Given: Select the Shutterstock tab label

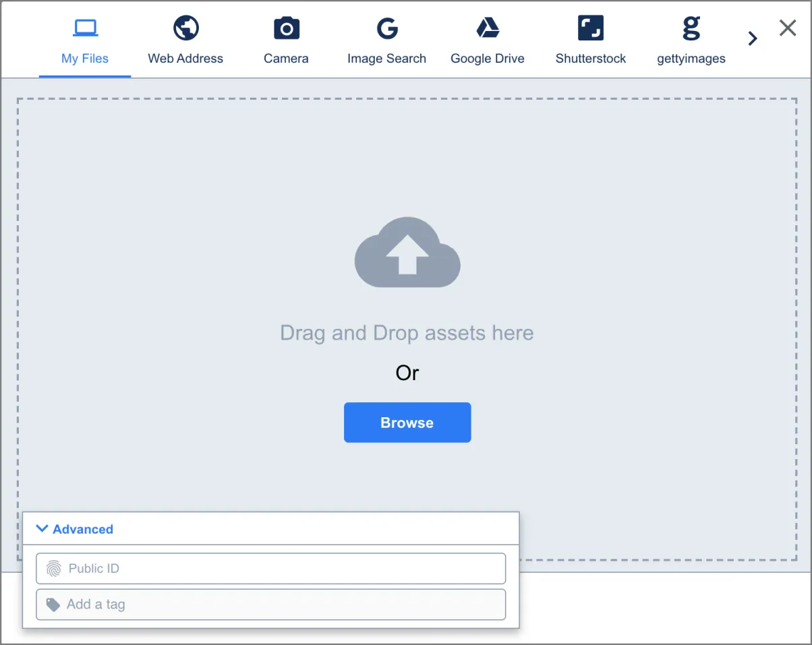Looking at the screenshot, I should click(x=590, y=59).
